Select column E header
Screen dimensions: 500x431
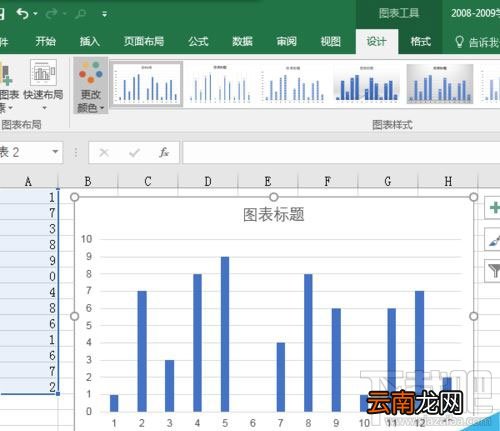[268, 182]
